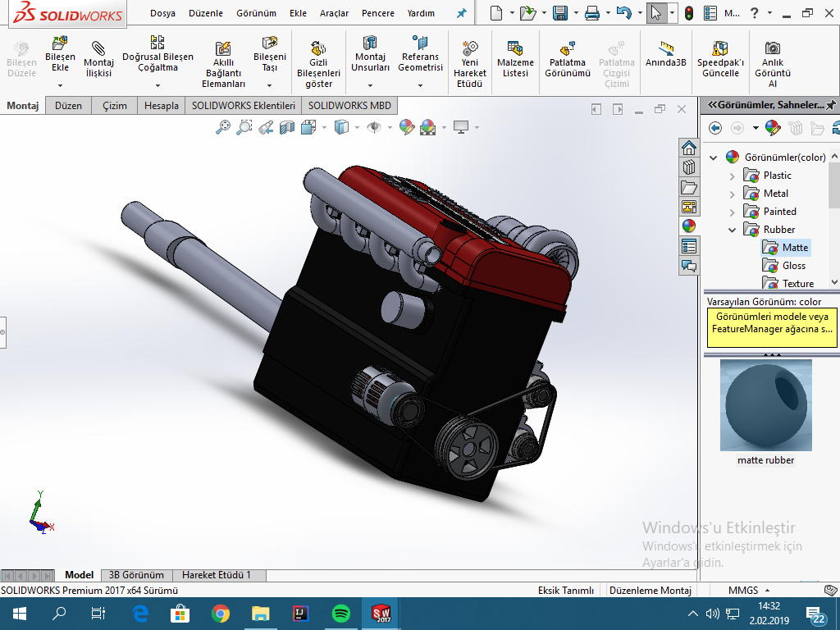
Task: Click the Bileşen Ekle (insert component) icon
Action: pos(60,43)
